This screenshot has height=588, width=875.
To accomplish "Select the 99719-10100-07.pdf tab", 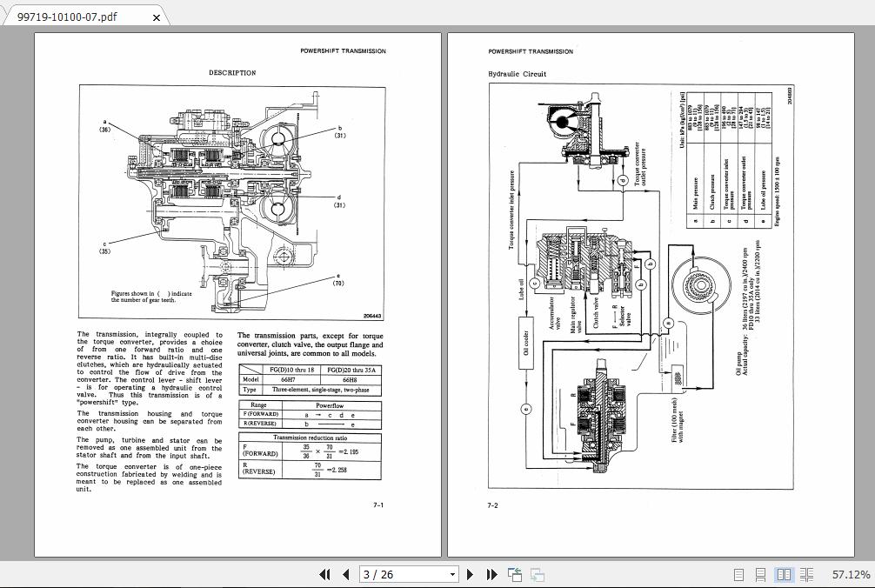I will pyautogui.click(x=78, y=16).
